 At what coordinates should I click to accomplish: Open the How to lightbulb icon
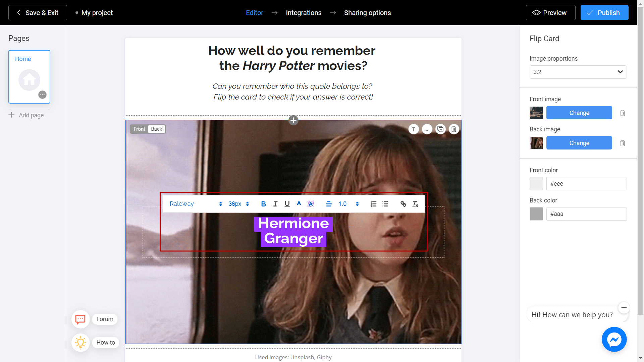point(80,343)
